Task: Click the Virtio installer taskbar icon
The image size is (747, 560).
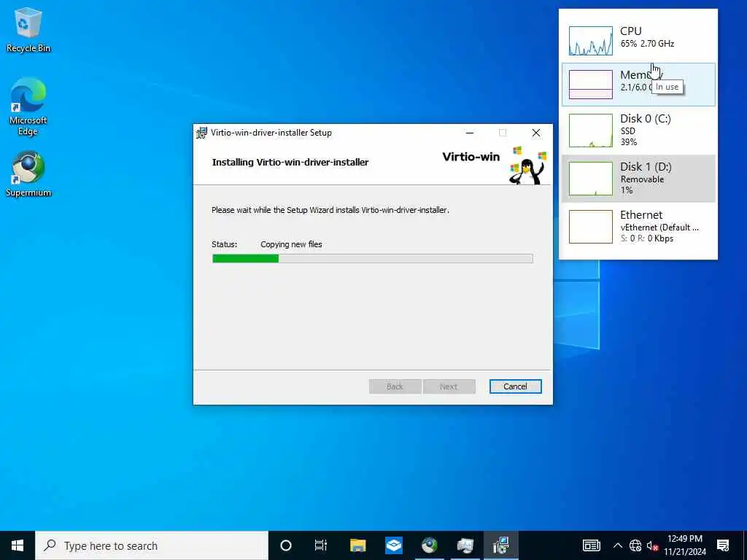Action: tap(501, 545)
